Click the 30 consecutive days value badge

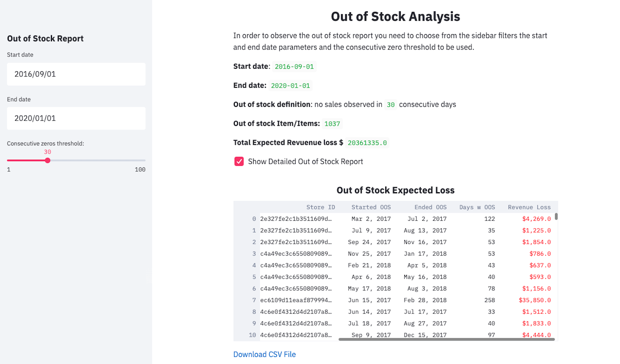tap(390, 105)
